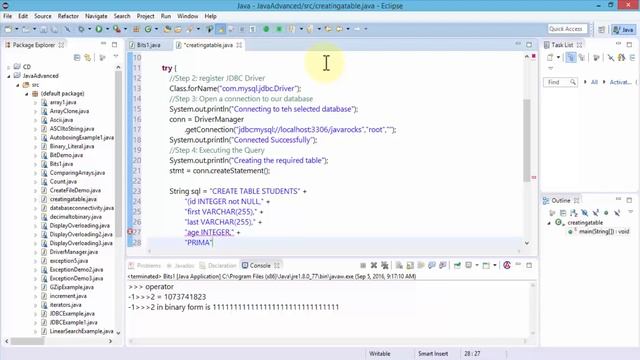This screenshot has height=360, width=640.
Task: Collapse creatingatable class in Outline
Action: point(549,223)
